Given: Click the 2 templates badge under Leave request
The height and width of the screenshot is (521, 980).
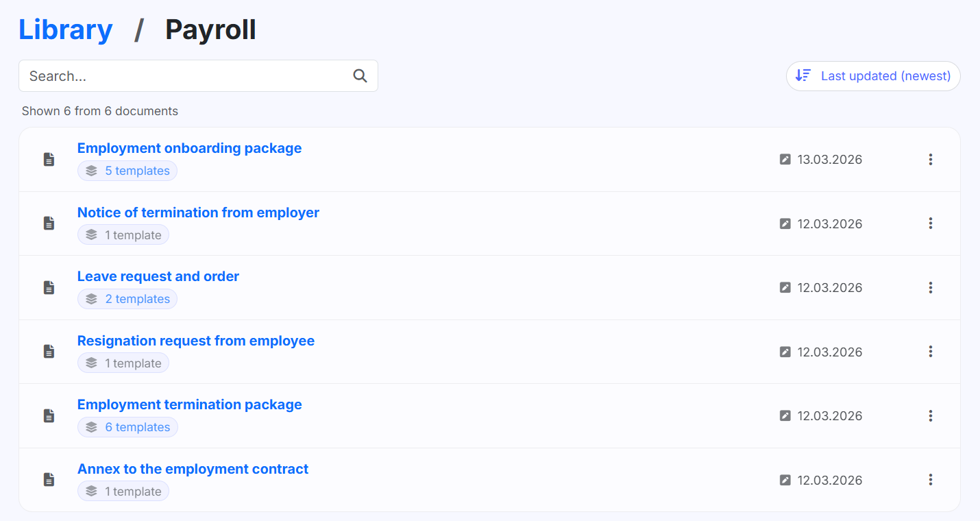Looking at the screenshot, I should tap(127, 298).
